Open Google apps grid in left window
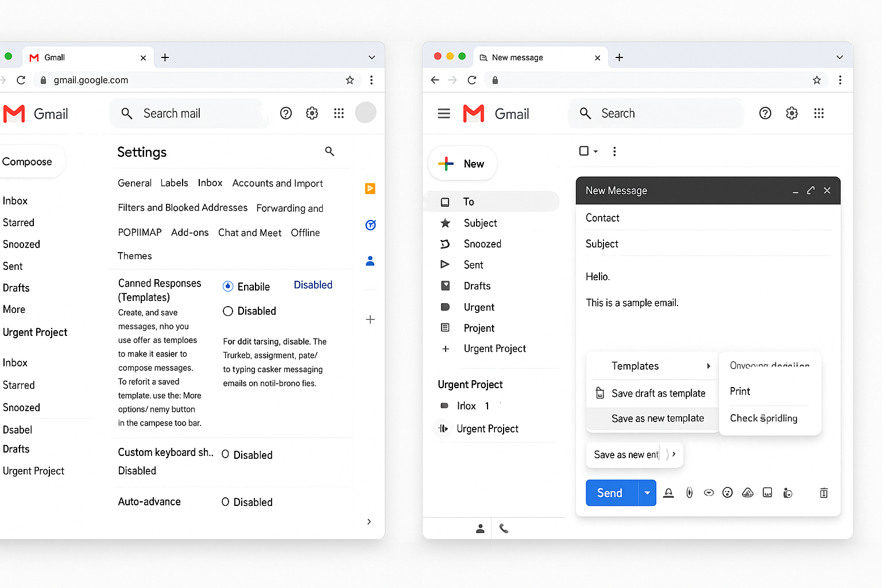Viewport: 882px width, 588px height. (x=339, y=113)
